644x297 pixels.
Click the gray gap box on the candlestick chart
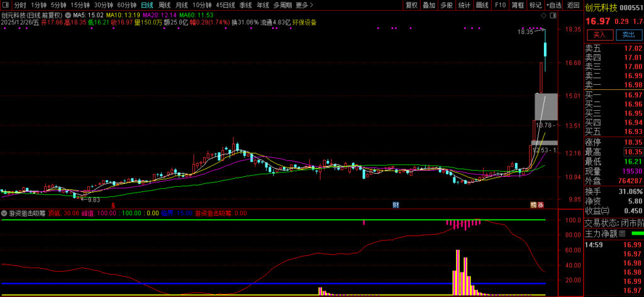point(545,106)
